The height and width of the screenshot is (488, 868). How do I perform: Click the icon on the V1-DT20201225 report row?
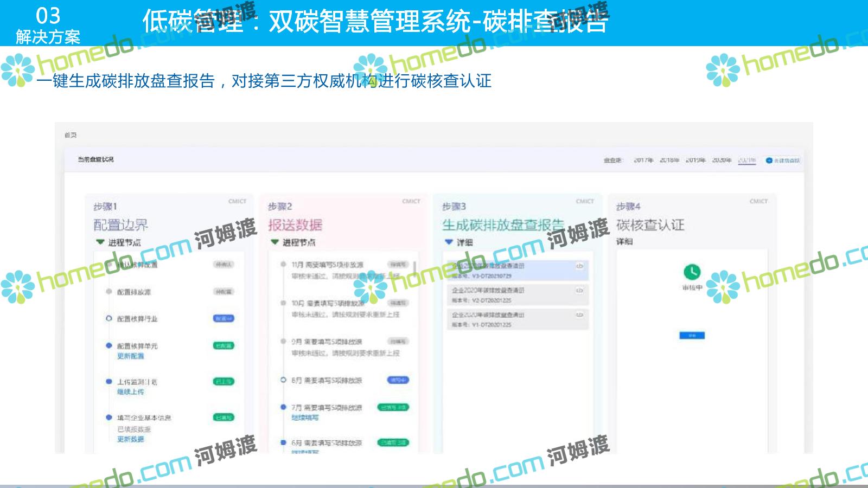click(x=579, y=314)
